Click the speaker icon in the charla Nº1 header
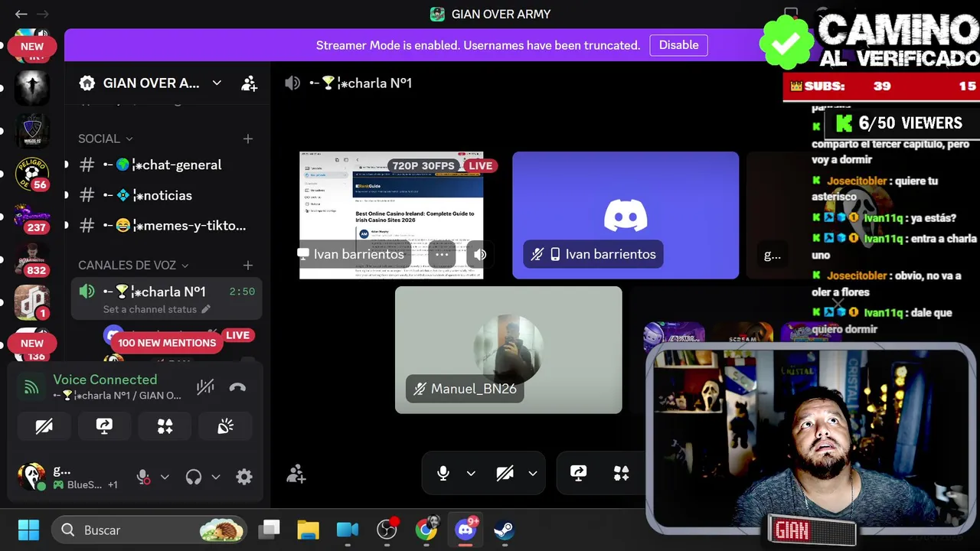 292,83
